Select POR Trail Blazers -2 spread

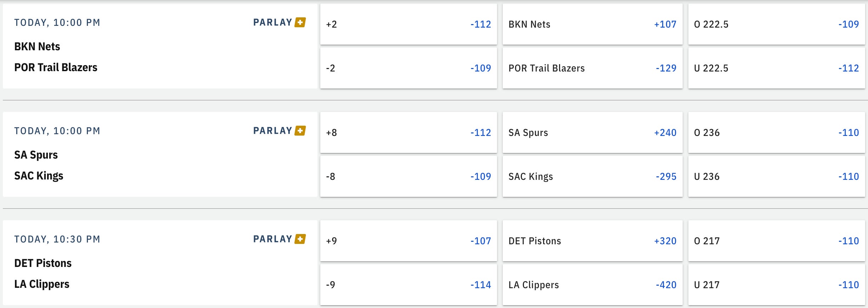coord(408,68)
